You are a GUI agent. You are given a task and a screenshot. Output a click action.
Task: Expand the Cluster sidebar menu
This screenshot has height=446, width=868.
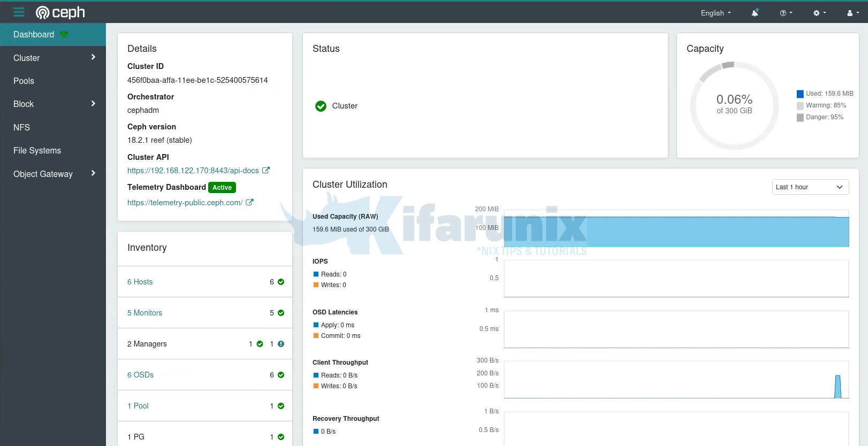point(53,58)
